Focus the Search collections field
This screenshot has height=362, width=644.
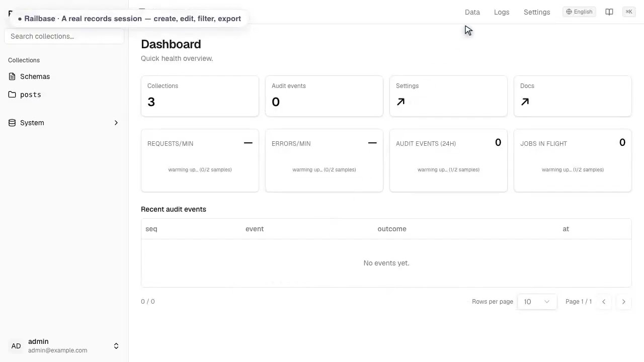click(64, 36)
